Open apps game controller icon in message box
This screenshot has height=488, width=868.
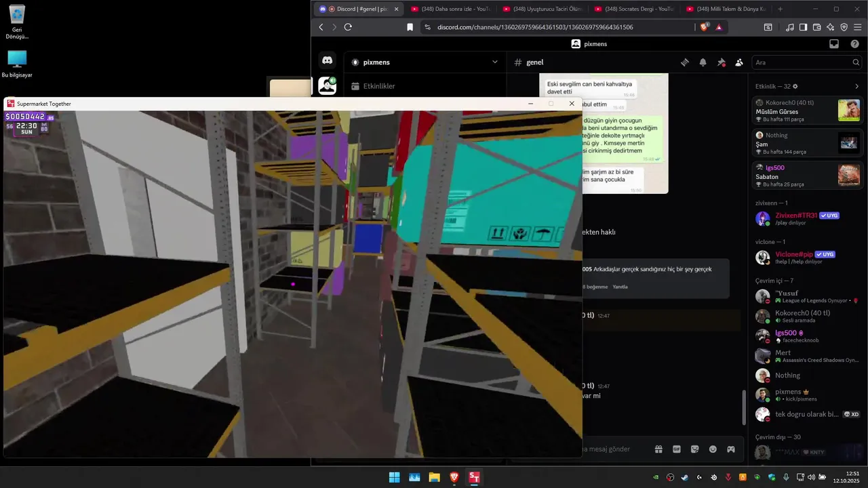point(731,449)
